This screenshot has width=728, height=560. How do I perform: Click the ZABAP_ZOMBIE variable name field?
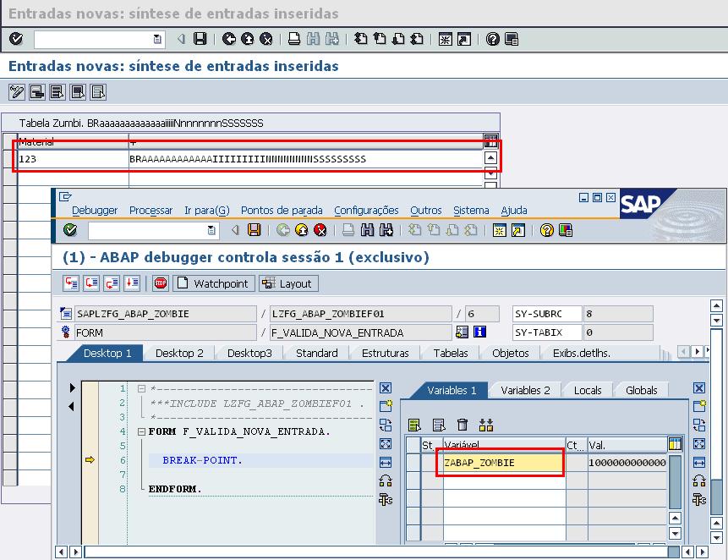(501, 463)
